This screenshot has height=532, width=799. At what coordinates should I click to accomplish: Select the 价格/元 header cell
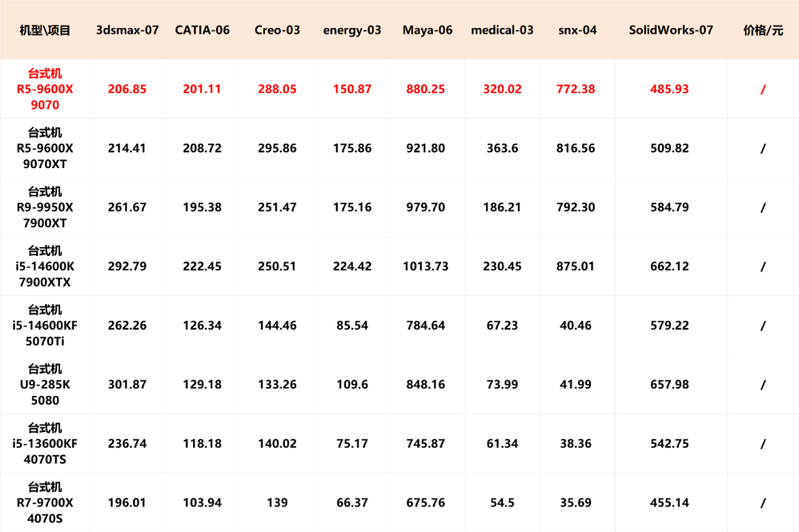click(x=763, y=30)
